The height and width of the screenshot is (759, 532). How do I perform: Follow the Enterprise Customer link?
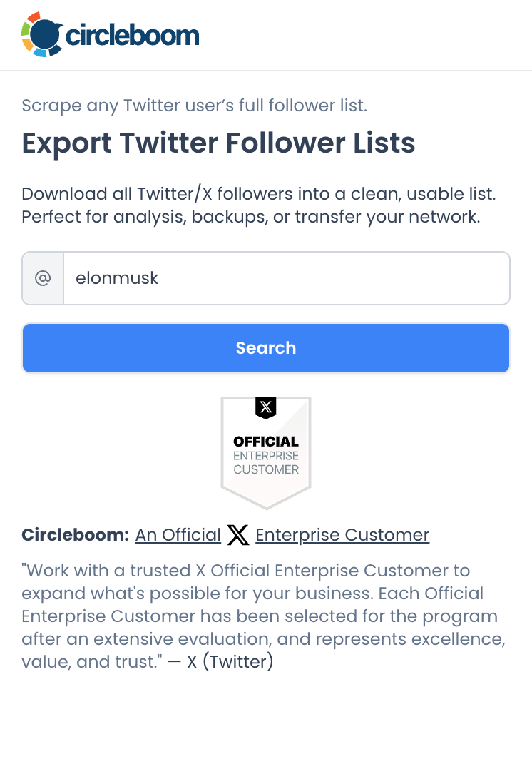coord(342,534)
